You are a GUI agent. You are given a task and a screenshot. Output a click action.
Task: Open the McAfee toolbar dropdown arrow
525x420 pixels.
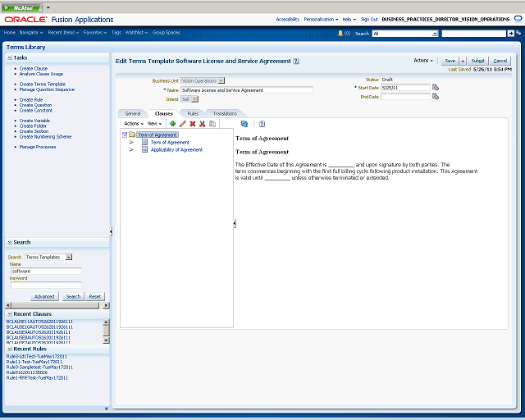point(48,7)
